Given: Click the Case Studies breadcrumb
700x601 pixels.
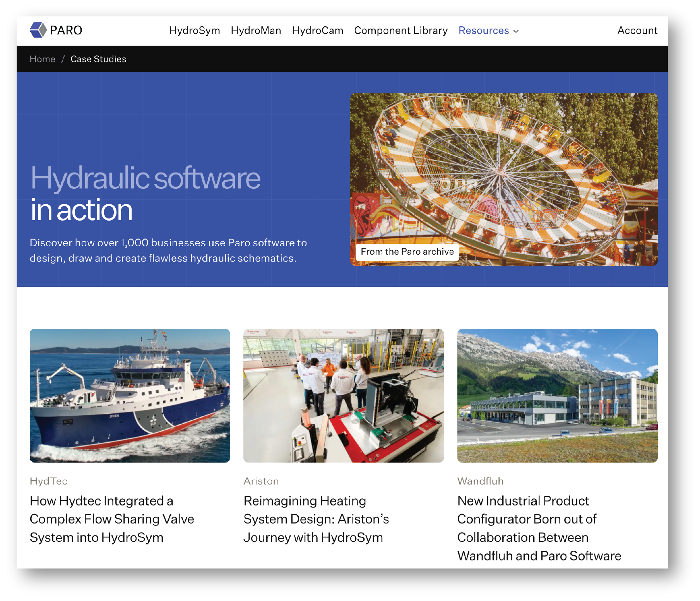Looking at the screenshot, I should pos(98,59).
